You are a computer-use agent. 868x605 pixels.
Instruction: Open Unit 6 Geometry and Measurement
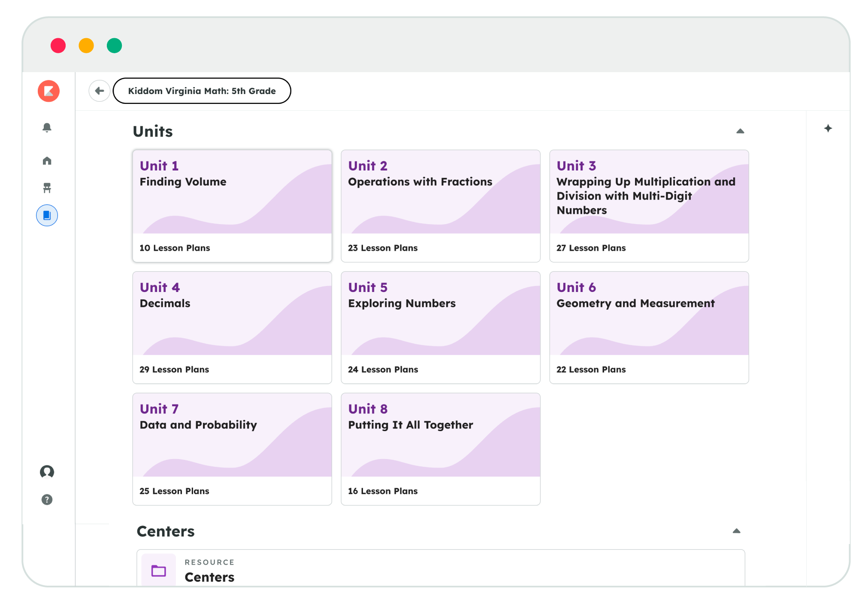[649, 327]
